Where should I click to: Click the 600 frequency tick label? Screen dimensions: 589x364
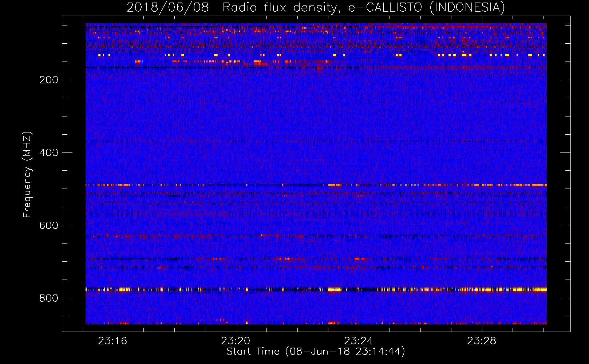[x=49, y=225]
